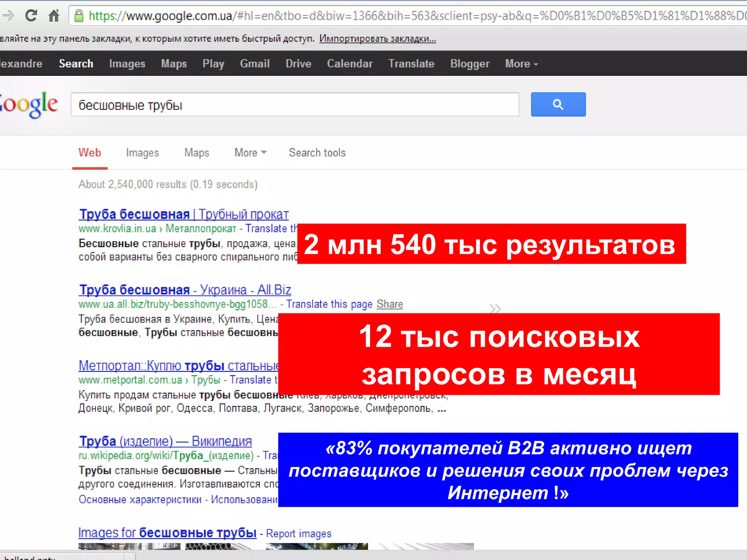Click the blue magnifier search button
This screenshot has height=560, width=747.
click(558, 105)
